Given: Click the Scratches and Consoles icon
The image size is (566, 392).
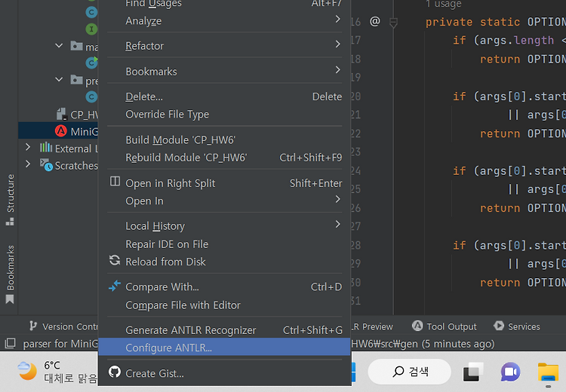Looking at the screenshot, I should click(x=46, y=165).
